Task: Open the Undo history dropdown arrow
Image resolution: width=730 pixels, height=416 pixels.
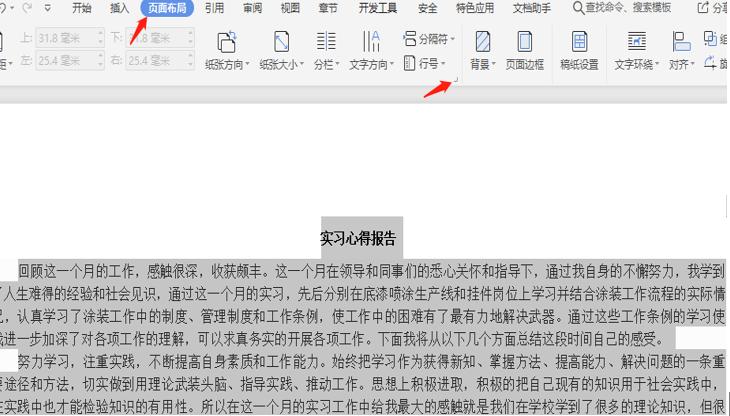Action: click(11, 8)
